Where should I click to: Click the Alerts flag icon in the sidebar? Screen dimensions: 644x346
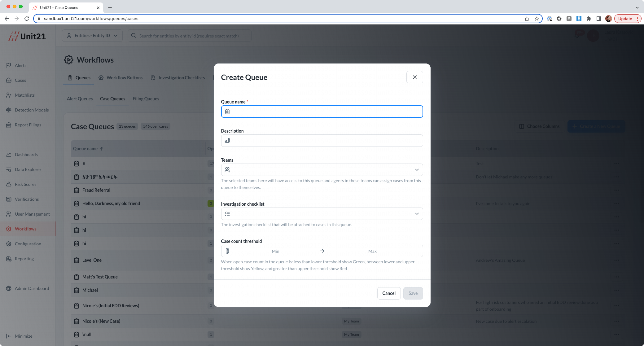coord(9,65)
